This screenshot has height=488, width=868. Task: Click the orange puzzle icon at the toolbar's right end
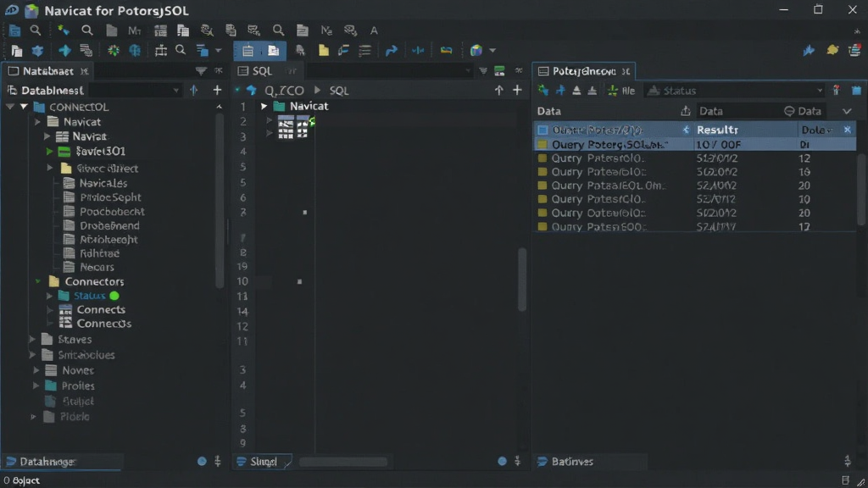(x=832, y=50)
